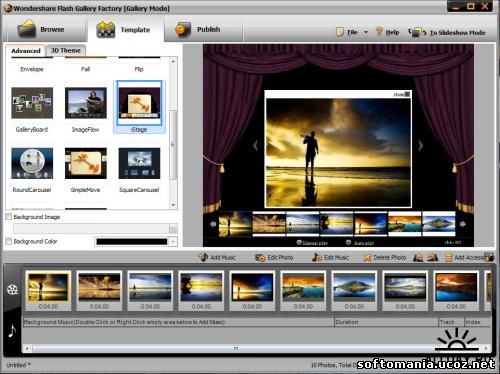Pick the SquareCarousel template icon
Viewport: 500px width, 374px height.
(x=139, y=163)
